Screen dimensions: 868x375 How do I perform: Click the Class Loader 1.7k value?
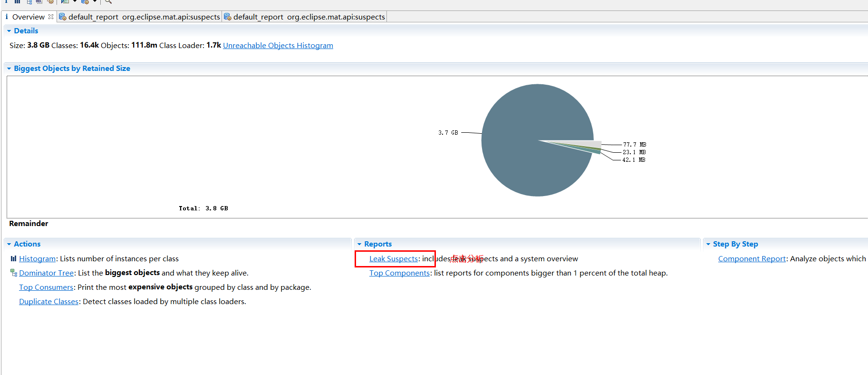[x=213, y=45]
